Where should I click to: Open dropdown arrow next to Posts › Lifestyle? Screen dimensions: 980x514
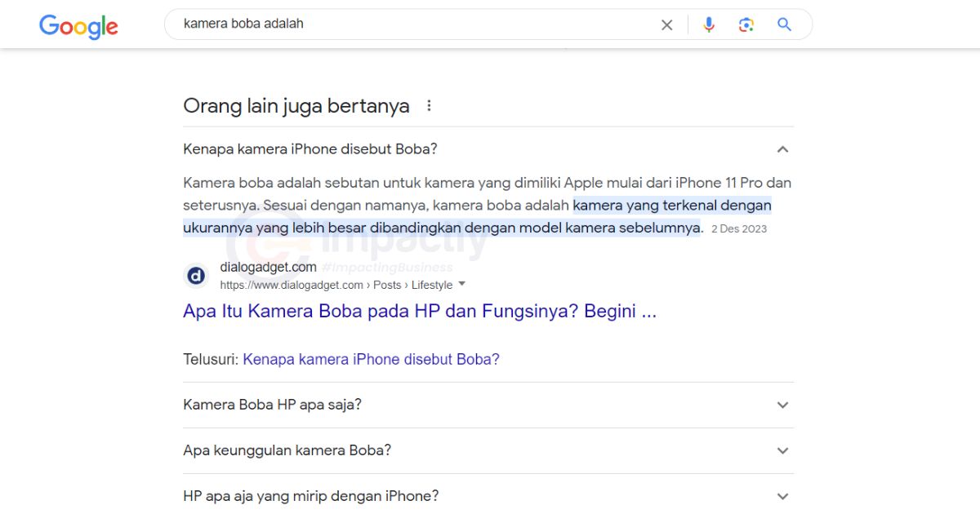click(461, 284)
